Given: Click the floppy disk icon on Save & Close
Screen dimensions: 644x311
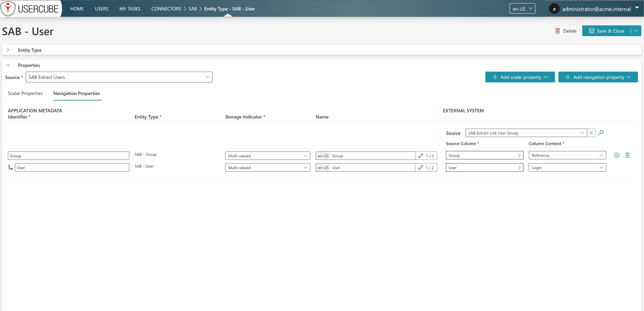Looking at the screenshot, I should [x=591, y=31].
